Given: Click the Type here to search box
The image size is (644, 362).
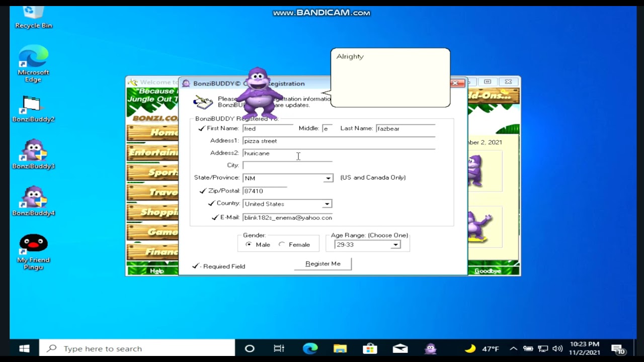Looking at the screenshot, I should [137, 348].
